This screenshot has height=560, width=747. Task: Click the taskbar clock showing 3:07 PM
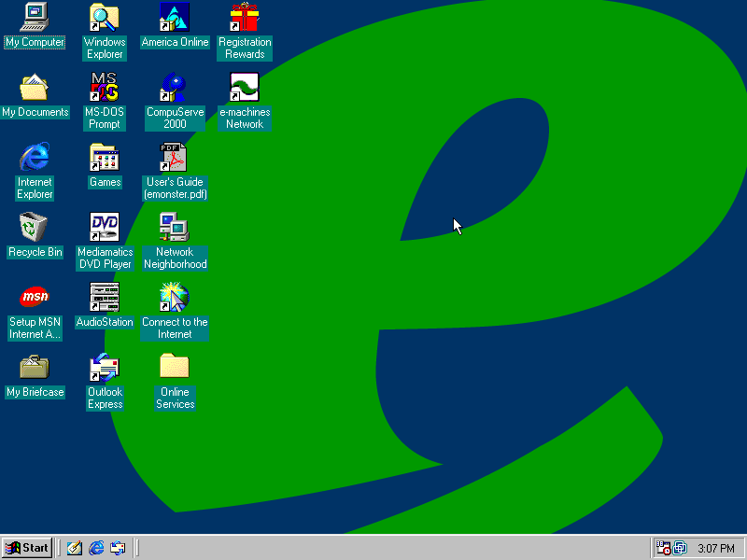[716, 548]
